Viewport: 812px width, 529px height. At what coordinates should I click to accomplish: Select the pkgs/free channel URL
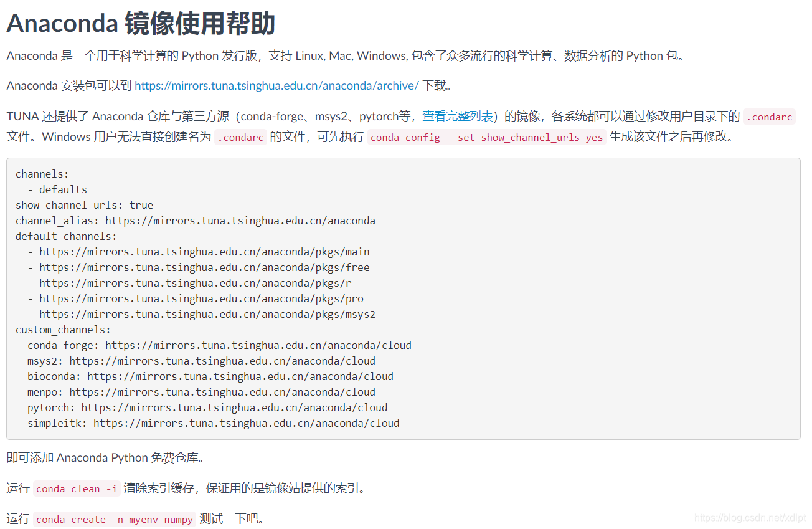point(203,267)
